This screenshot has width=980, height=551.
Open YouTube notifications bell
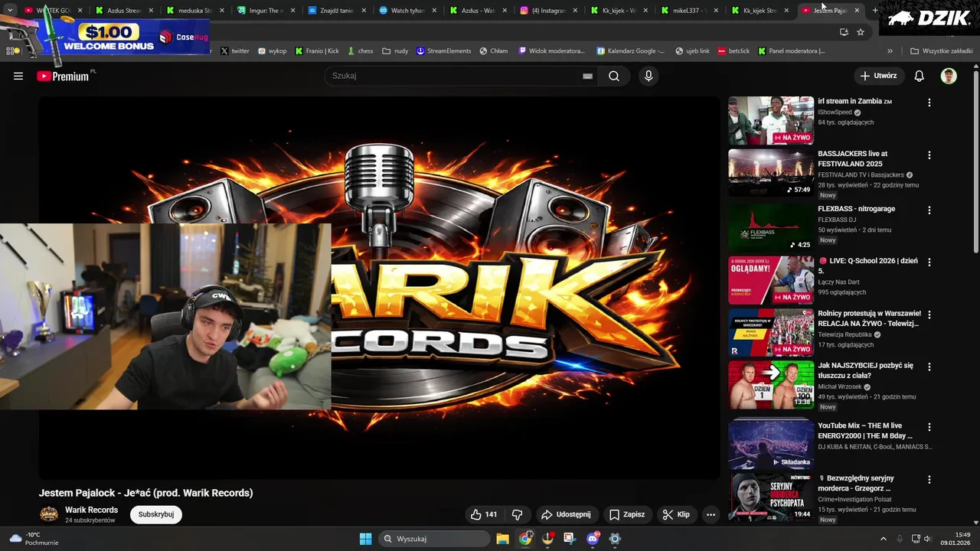click(920, 76)
